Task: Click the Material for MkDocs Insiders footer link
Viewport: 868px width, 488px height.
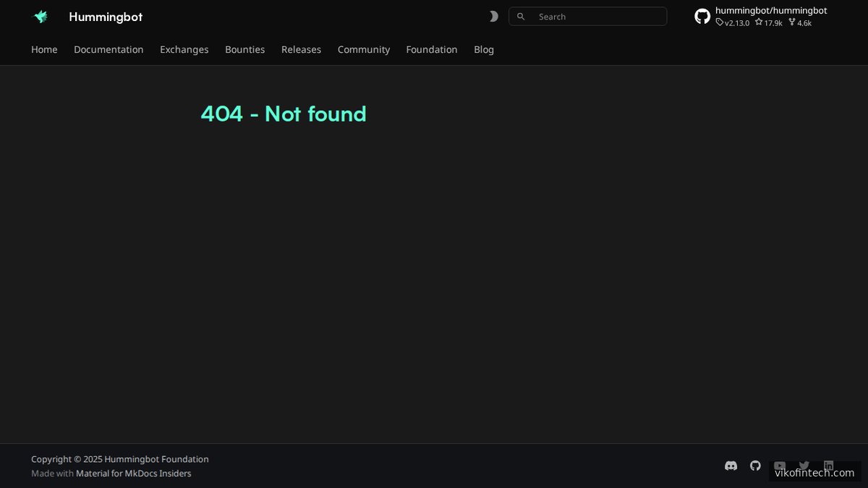Action: [133, 473]
